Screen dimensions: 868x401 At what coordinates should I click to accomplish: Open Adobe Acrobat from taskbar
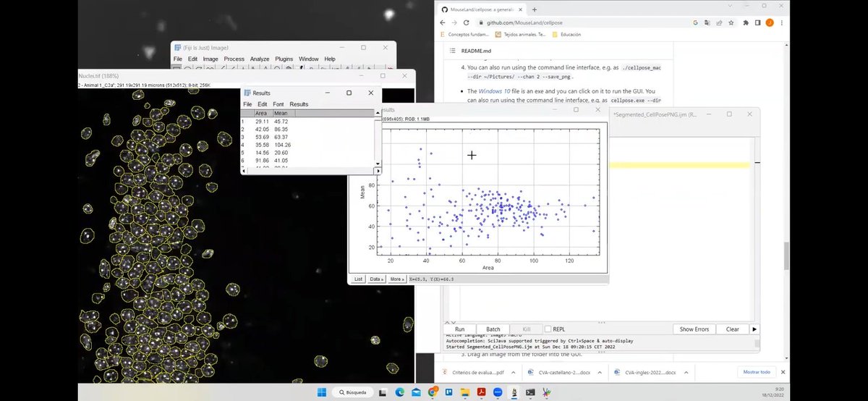click(481, 392)
